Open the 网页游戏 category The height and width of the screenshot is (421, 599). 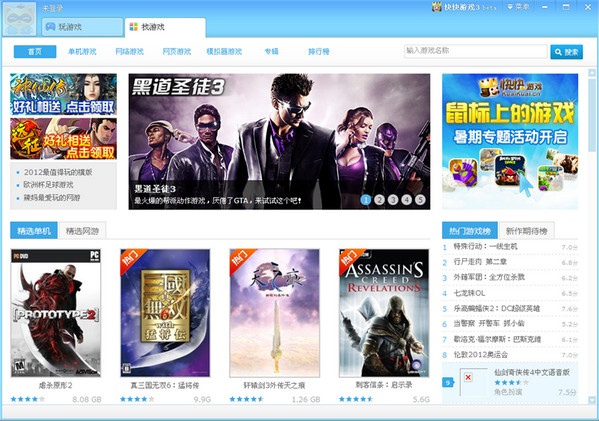[x=176, y=52]
